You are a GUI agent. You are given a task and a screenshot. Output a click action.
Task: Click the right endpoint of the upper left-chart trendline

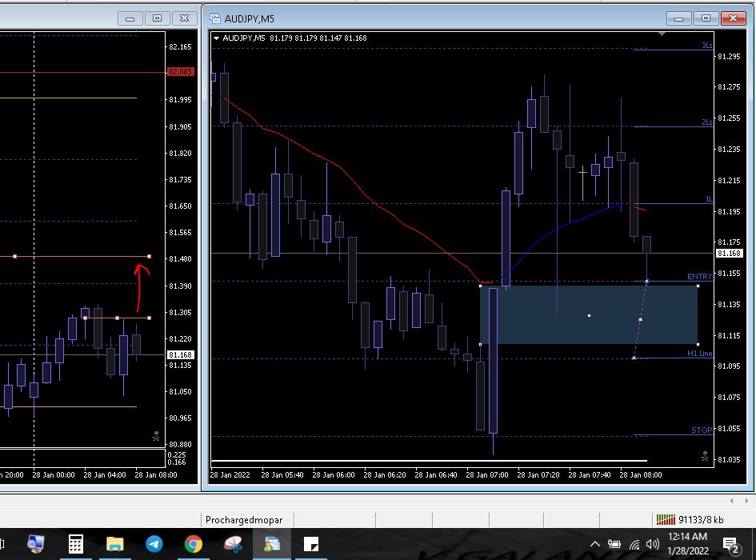coord(150,256)
